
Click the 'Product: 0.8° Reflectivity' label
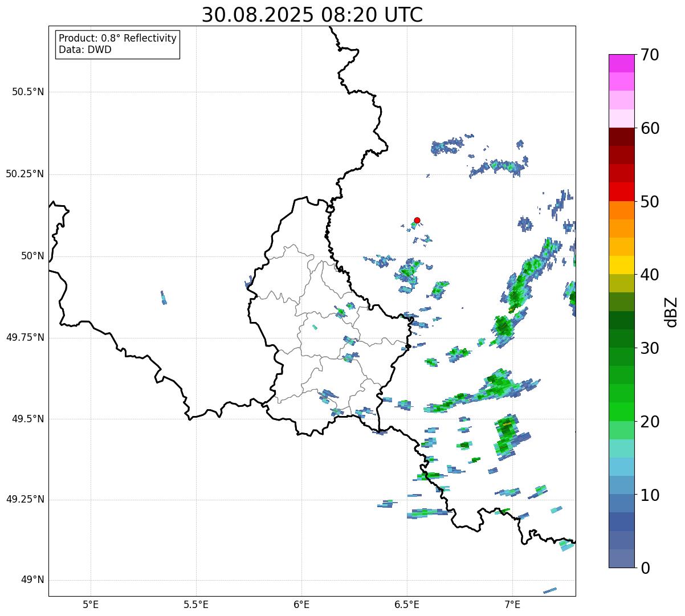coord(118,38)
